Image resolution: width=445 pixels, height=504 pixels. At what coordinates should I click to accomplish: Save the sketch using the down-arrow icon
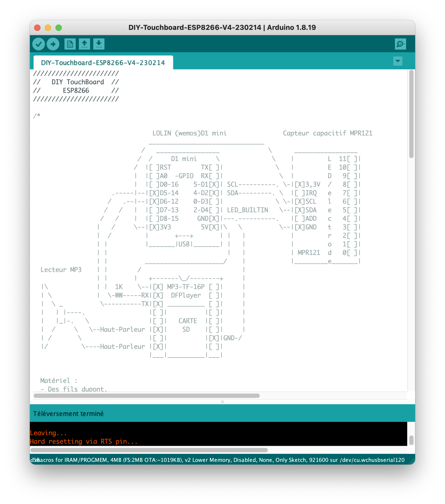point(99,44)
